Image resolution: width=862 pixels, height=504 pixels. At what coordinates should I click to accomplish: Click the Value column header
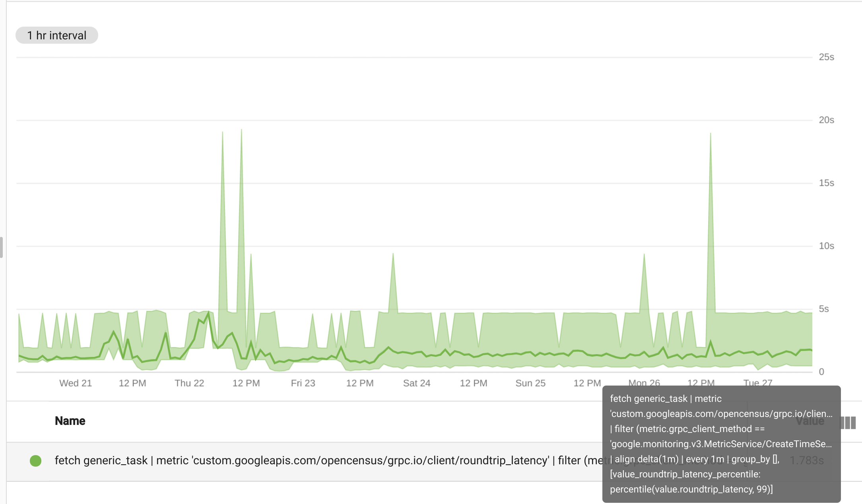[810, 421]
